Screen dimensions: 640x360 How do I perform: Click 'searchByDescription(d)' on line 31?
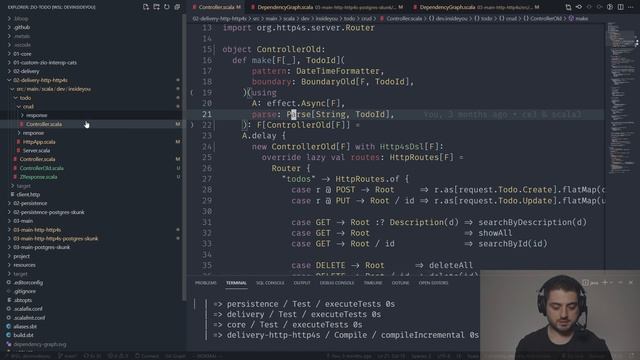pyautogui.click(x=532, y=222)
